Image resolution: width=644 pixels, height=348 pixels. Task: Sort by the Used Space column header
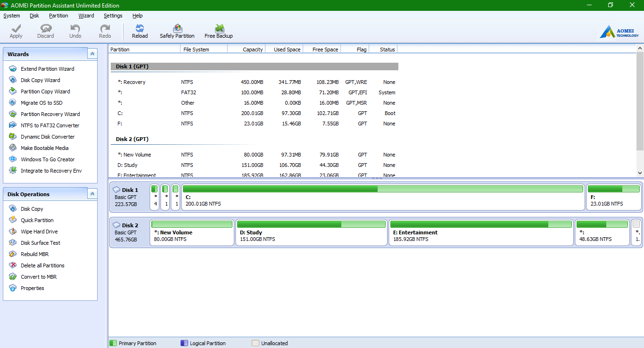click(x=284, y=49)
